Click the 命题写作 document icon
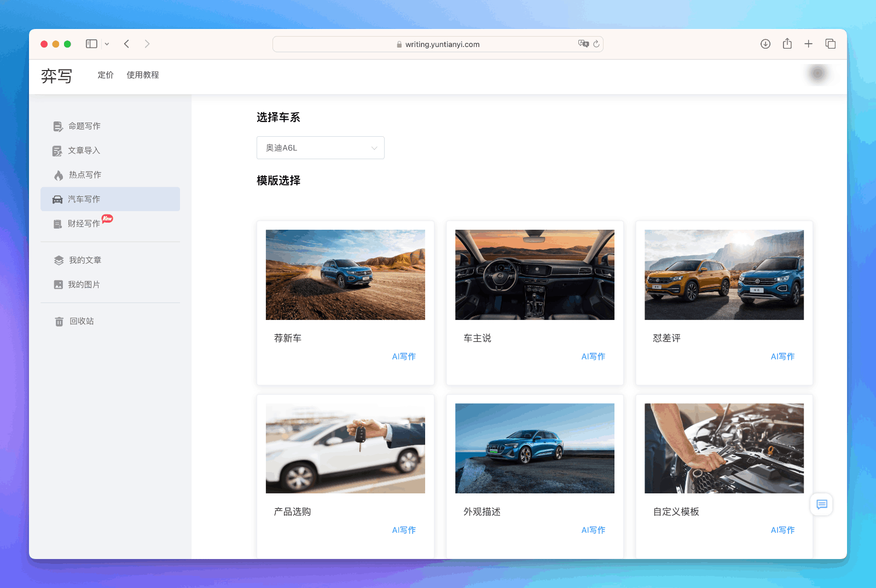 pos(58,126)
